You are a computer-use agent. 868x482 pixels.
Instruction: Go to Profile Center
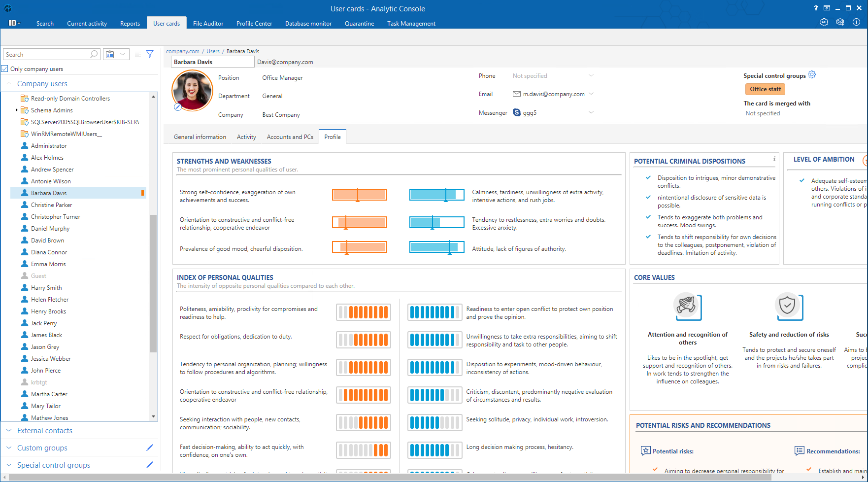[x=254, y=23]
